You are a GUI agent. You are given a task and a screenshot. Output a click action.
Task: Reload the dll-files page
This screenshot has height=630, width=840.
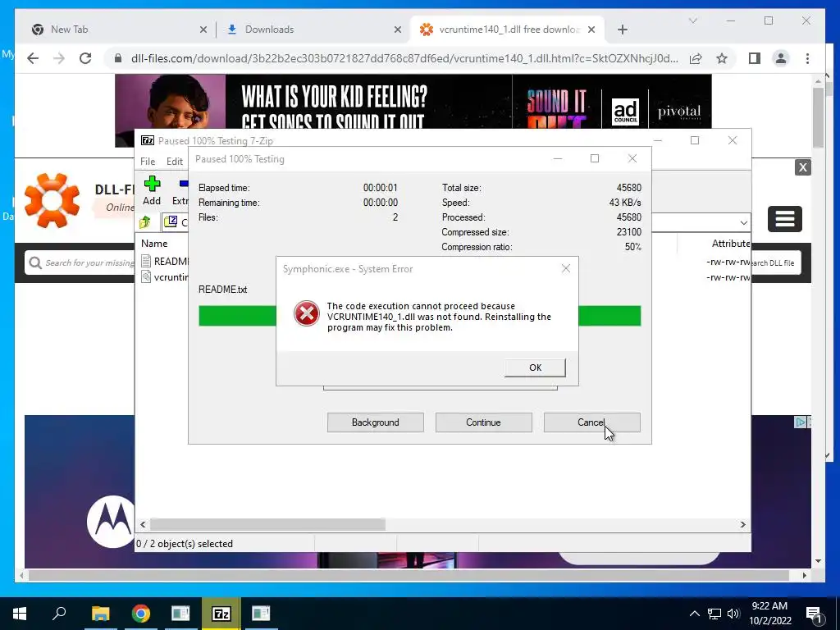[x=85, y=58]
